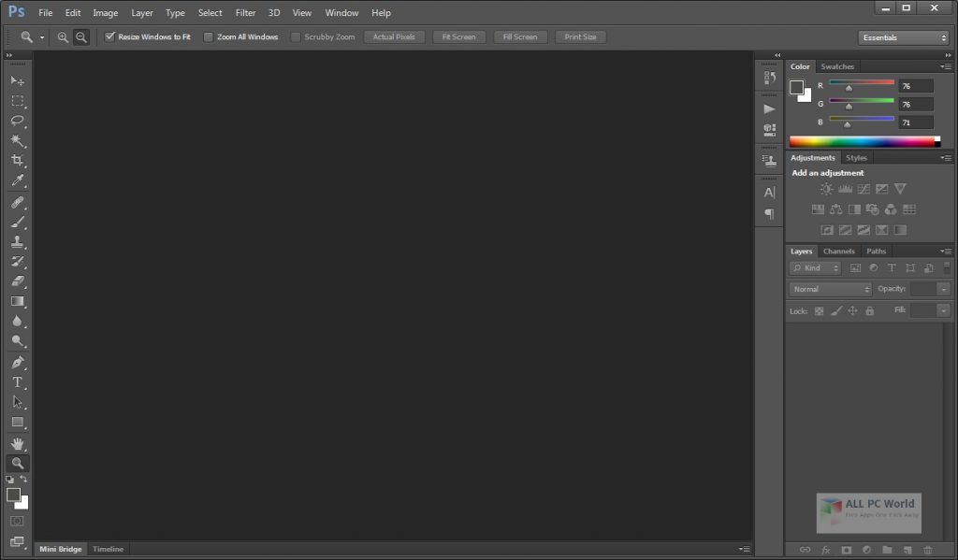Image resolution: width=958 pixels, height=560 pixels.
Task: Open the Essentials workspace dropdown
Action: [x=903, y=37]
